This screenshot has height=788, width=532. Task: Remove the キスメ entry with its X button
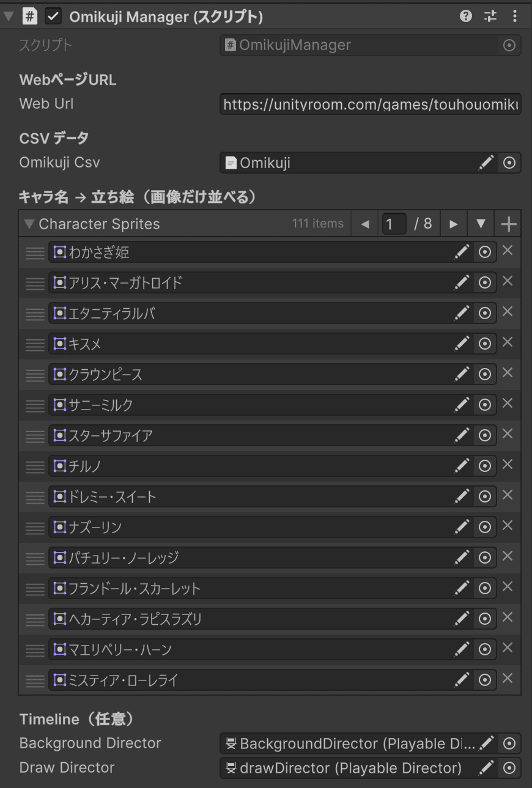click(x=507, y=342)
